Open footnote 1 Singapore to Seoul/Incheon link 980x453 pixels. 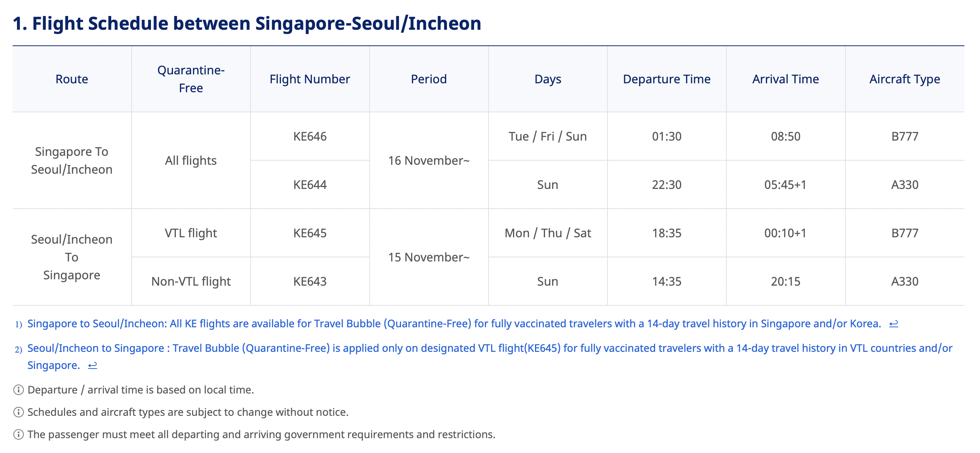[x=454, y=324]
